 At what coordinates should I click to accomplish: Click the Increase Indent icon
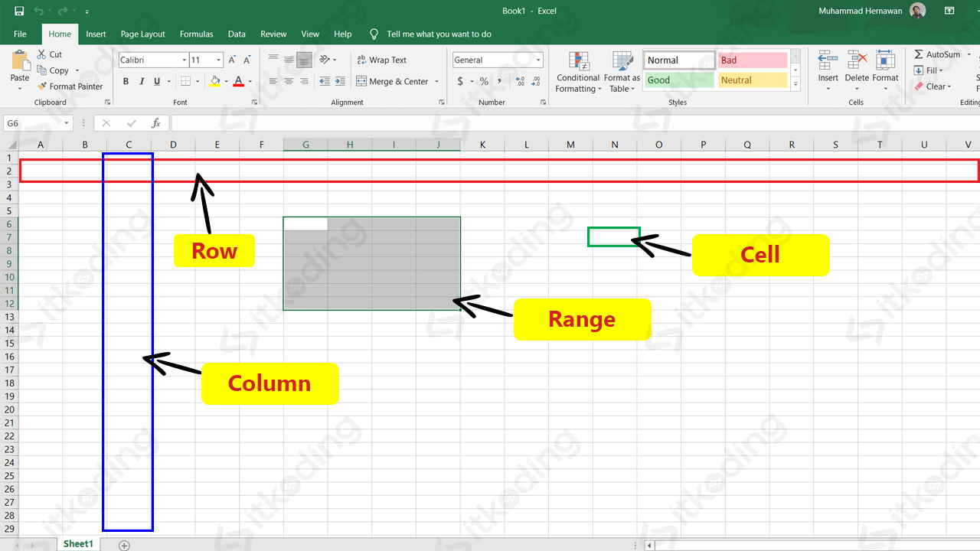(x=338, y=81)
